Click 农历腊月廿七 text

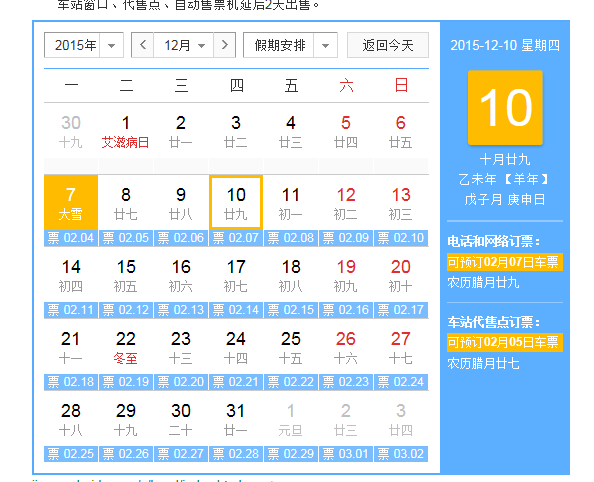[x=483, y=364]
